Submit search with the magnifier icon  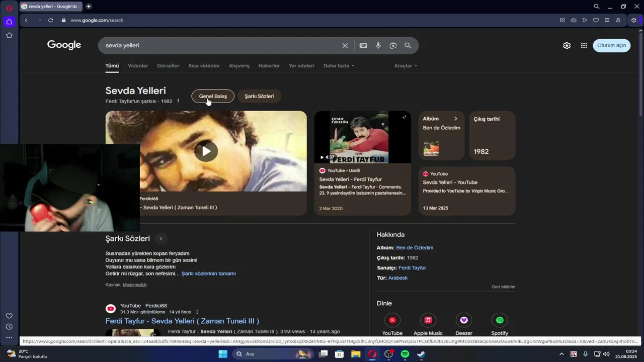[x=408, y=45]
